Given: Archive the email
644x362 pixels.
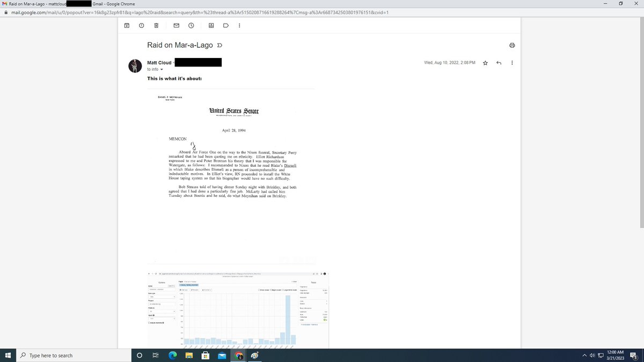Looking at the screenshot, I should point(127,25).
